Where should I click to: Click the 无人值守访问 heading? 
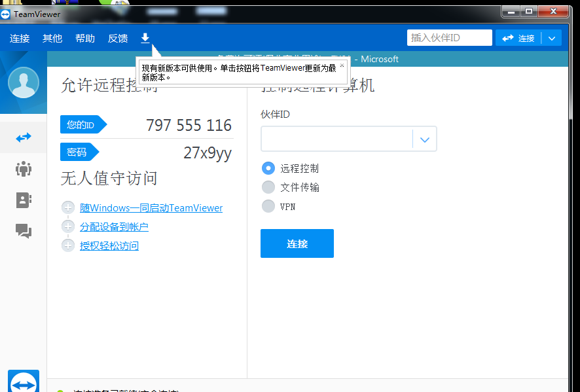pyautogui.click(x=109, y=179)
